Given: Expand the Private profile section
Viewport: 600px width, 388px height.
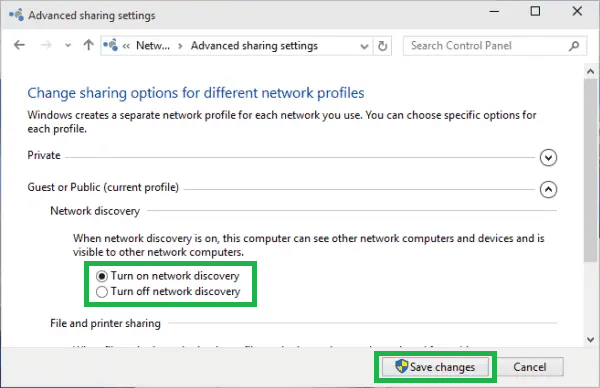Looking at the screenshot, I should point(548,157).
